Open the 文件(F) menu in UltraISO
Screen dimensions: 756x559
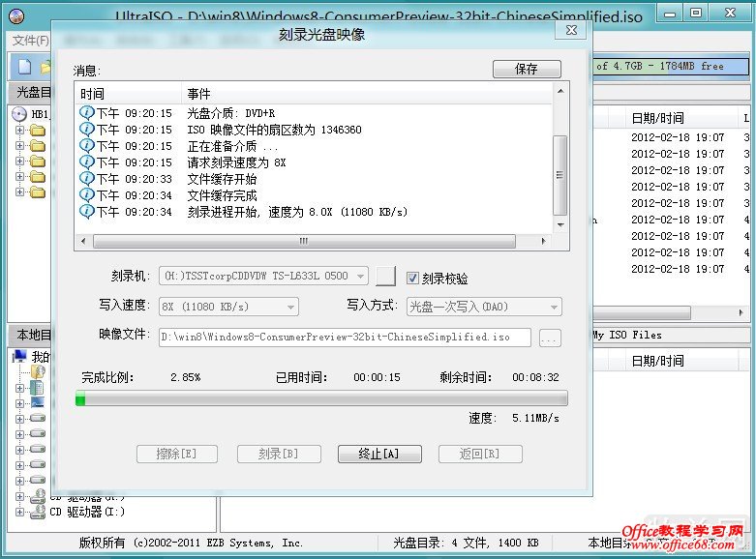tap(30, 40)
